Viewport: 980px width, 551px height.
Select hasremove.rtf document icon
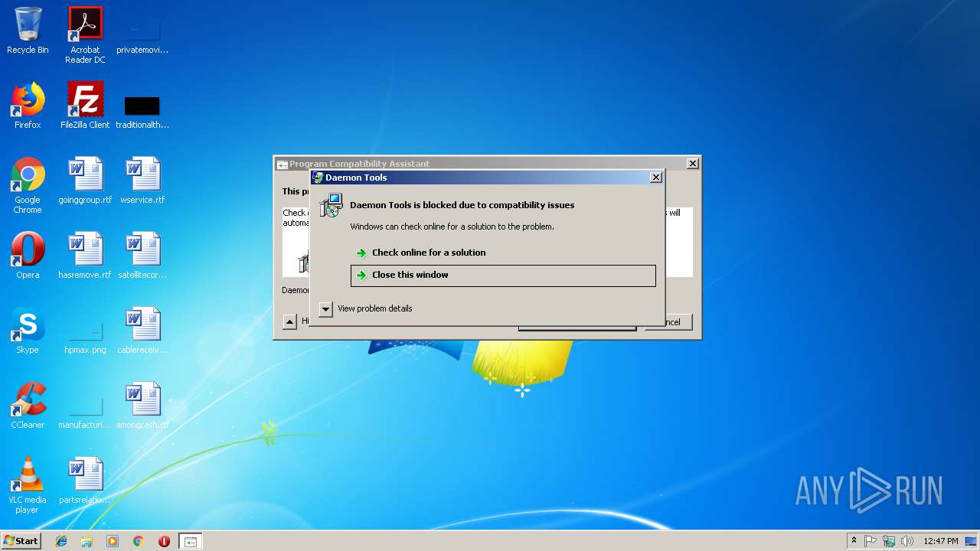point(85,256)
